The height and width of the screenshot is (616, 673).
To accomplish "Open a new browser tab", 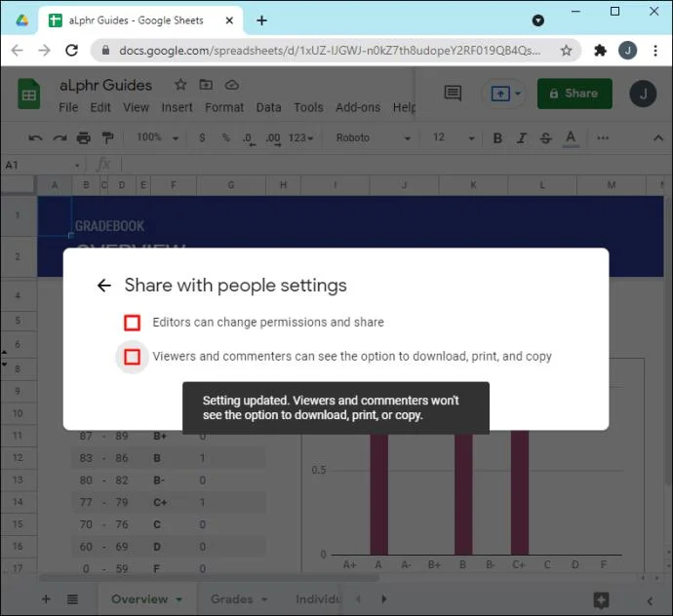I will coord(261,20).
